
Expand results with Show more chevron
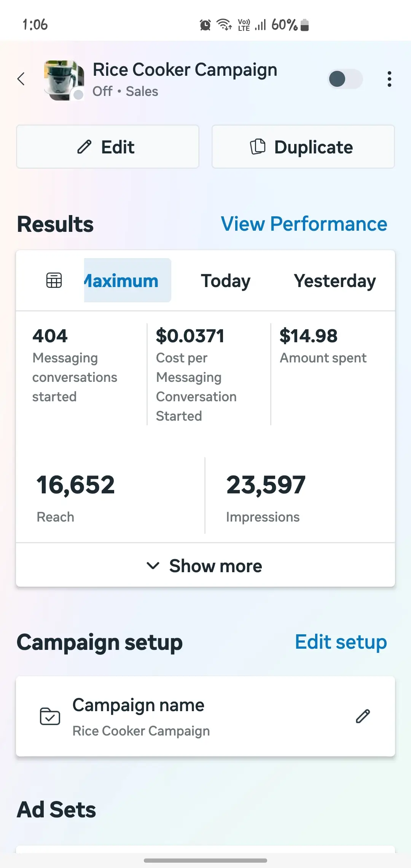pyautogui.click(x=153, y=566)
